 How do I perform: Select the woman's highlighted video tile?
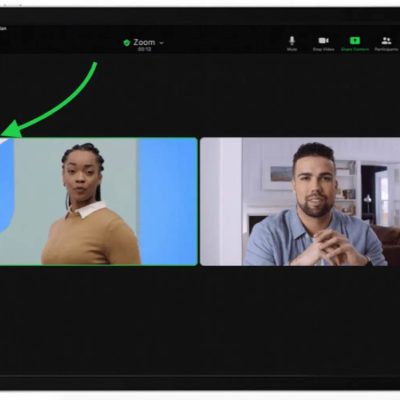(99, 201)
